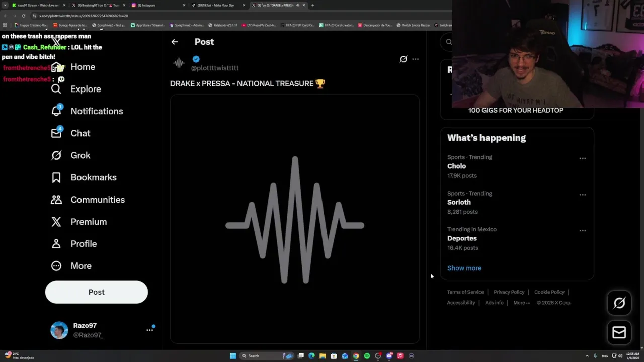
Task: Open floating Grok button bottom right
Action: (619, 303)
